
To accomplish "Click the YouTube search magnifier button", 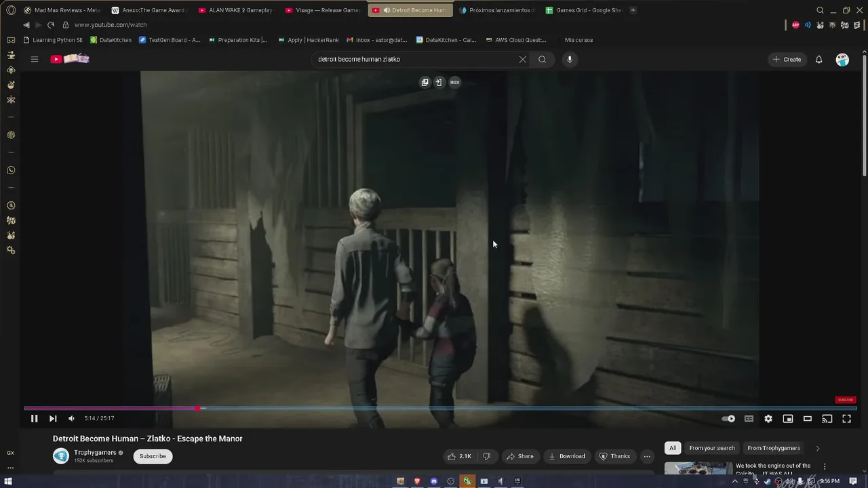I will (542, 59).
